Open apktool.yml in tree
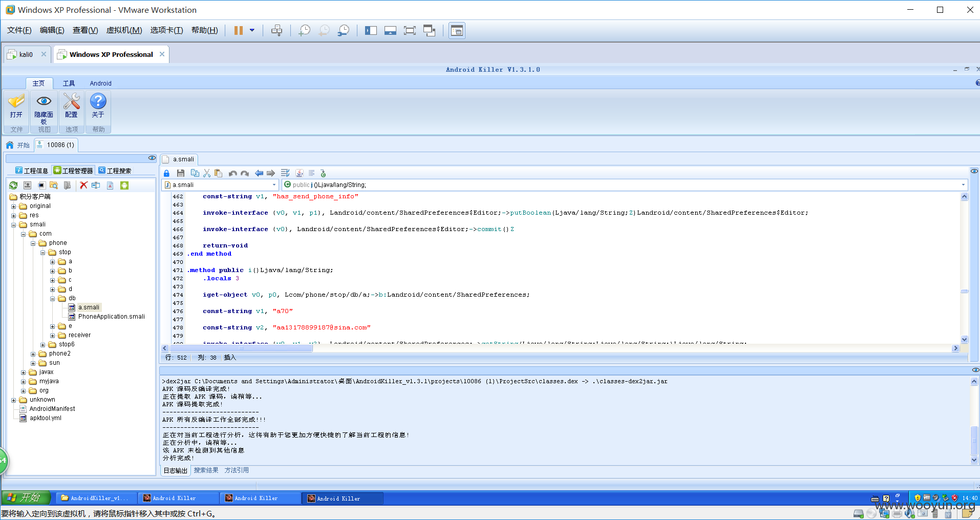980x520 pixels. [x=45, y=418]
